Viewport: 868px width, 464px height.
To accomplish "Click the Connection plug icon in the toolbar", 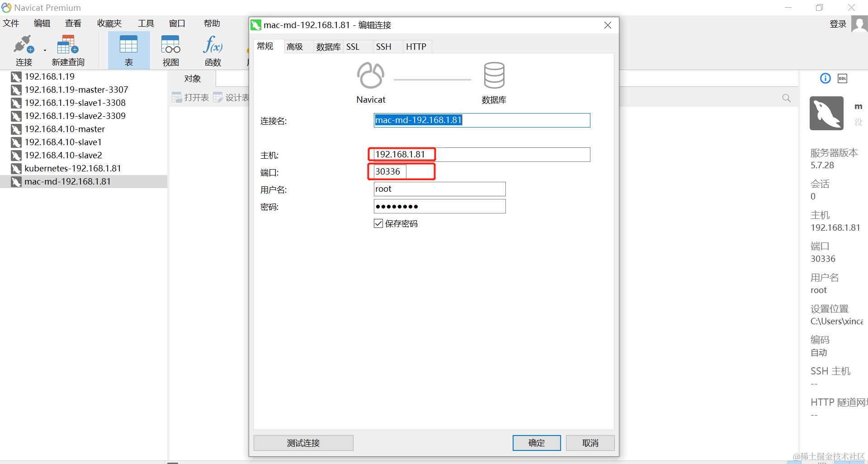I will [x=24, y=44].
